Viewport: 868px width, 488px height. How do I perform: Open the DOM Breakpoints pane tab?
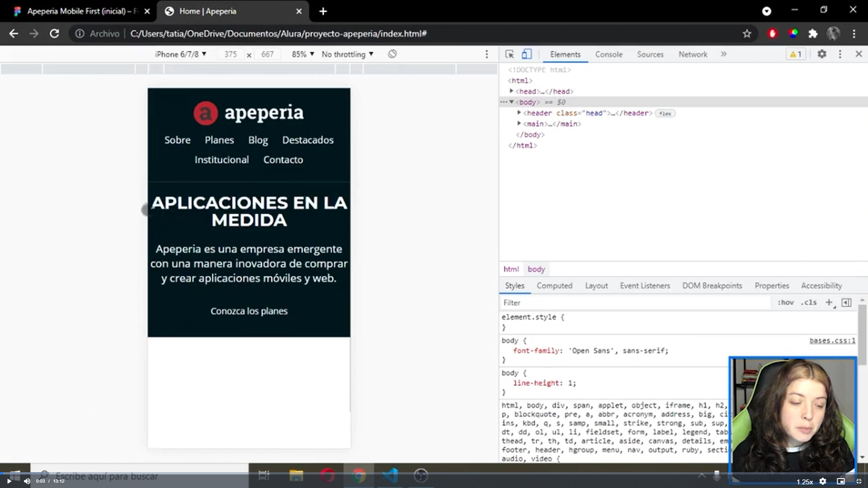tap(712, 286)
